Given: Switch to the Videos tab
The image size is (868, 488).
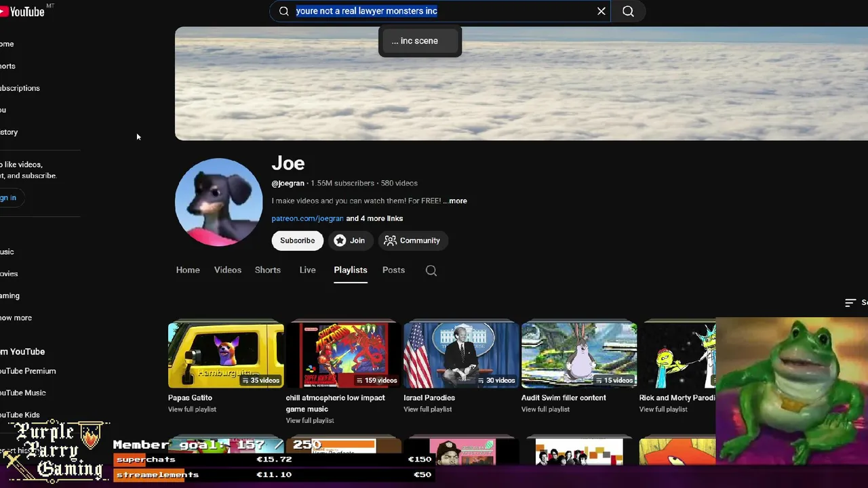Looking at the screenshot, I should [x=228, y=270].
